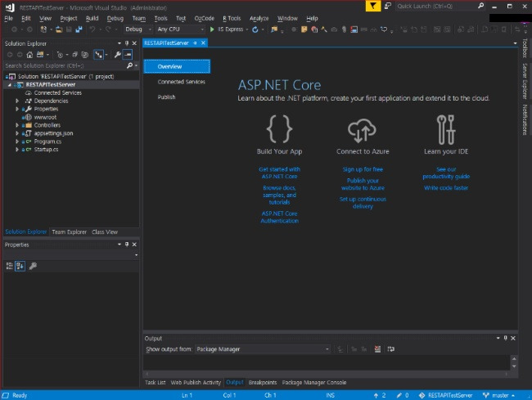Pin the Solution Explorer panel
The image size is (532, 400).
(x=127, y=43)
